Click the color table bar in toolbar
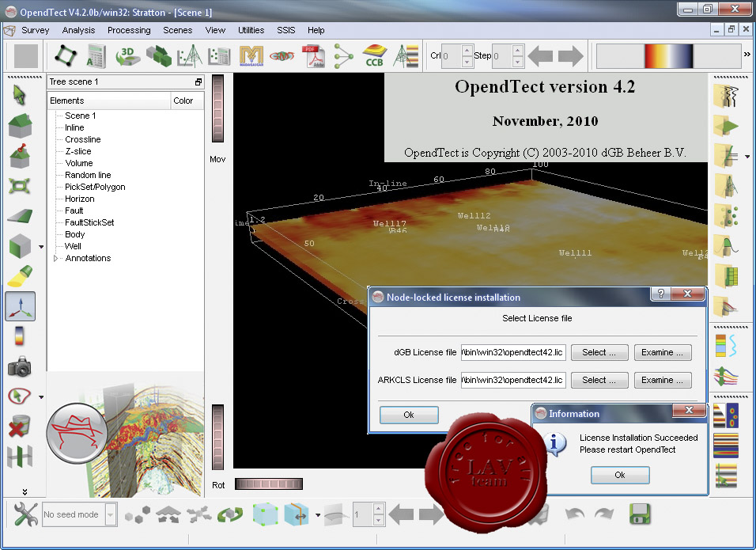The height and width of the screenshot is (550, 756). click(668, 56)
